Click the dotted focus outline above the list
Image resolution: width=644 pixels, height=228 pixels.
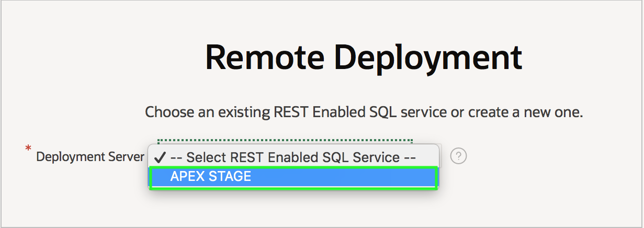point(285,141)
